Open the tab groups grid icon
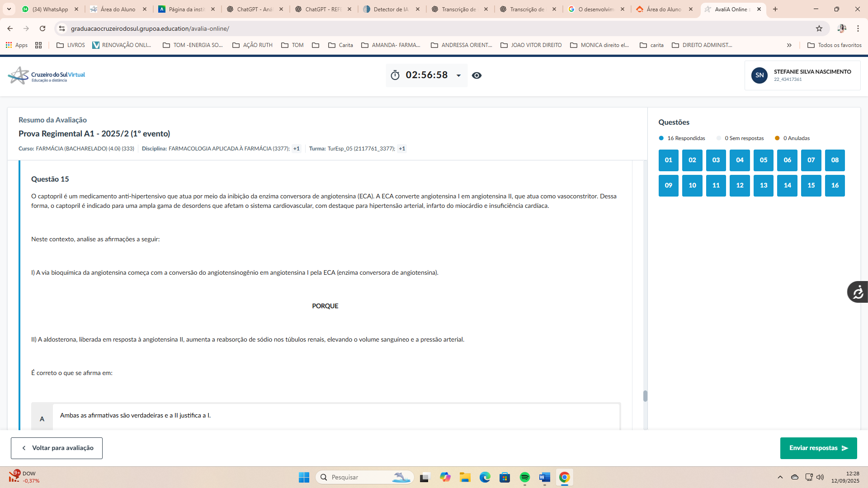The height and width of the screenshot is (488, 868). [38, 45]
